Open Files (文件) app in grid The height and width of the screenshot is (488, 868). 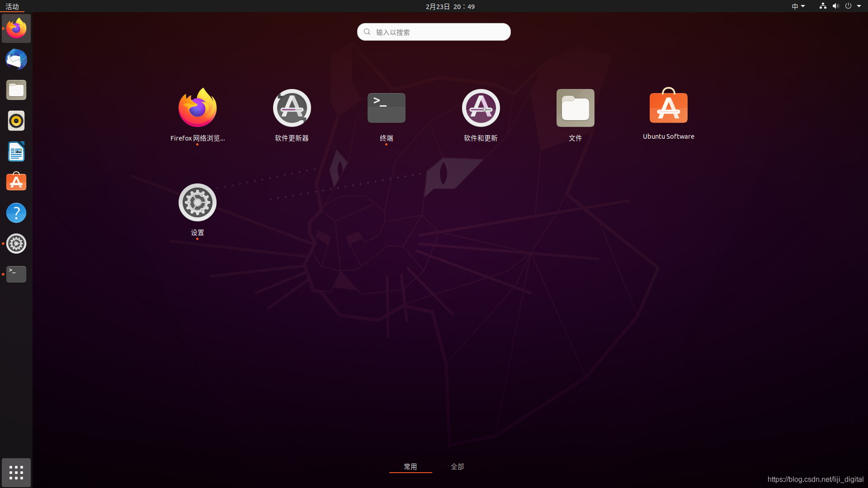tap(575, 108)
